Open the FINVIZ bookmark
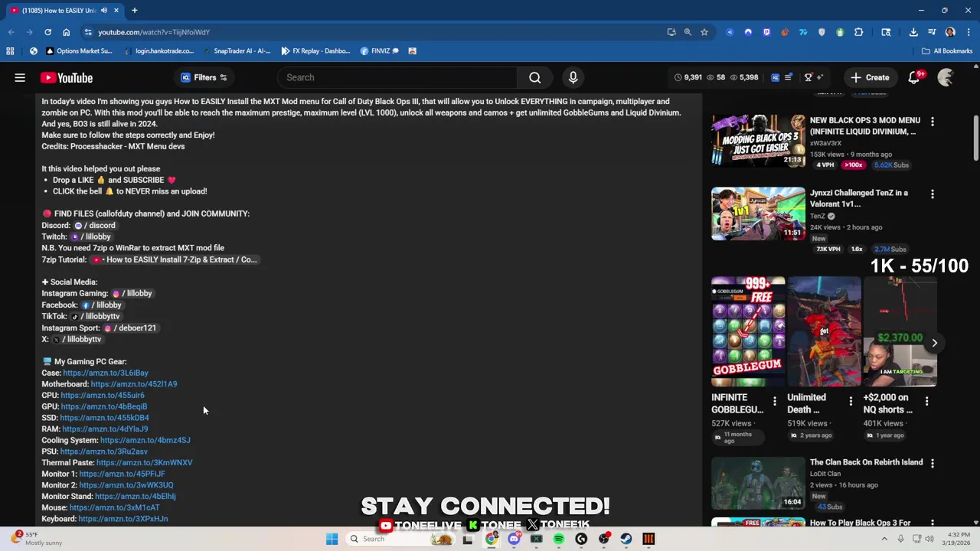The width and height of the screenshot is (980, 551). click(x=380, y=51)
